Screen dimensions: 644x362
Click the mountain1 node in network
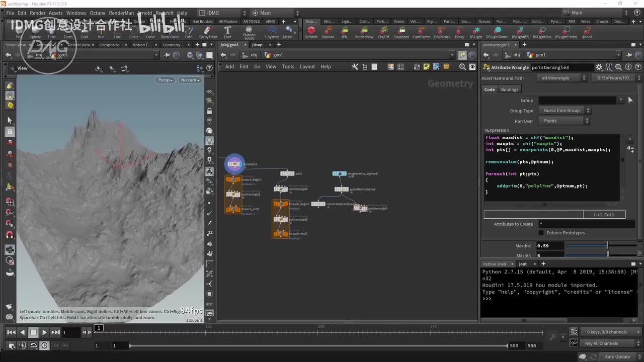[x=234, y=164]
